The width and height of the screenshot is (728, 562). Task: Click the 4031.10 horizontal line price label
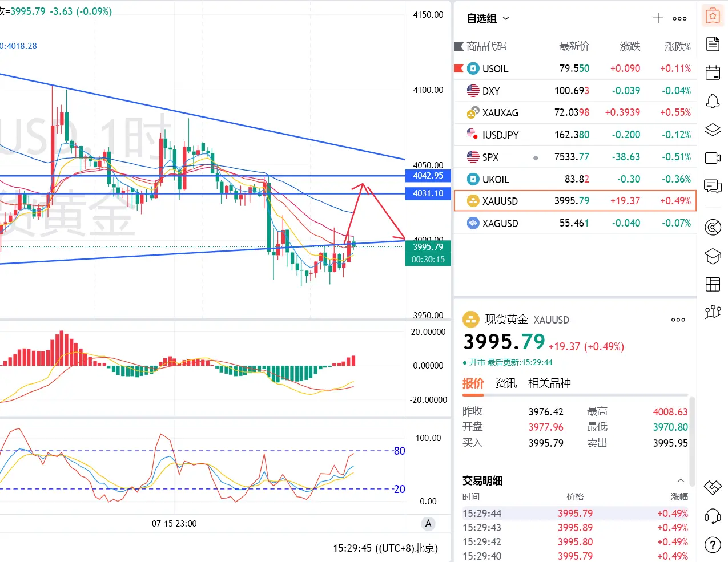tap(428, 193)
